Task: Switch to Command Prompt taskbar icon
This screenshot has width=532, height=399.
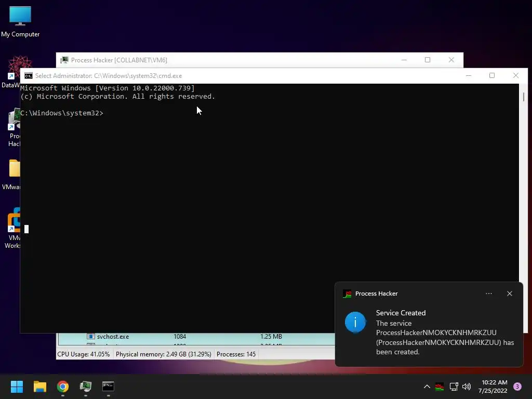Action: pyautogui.click(x=108, y=387)
